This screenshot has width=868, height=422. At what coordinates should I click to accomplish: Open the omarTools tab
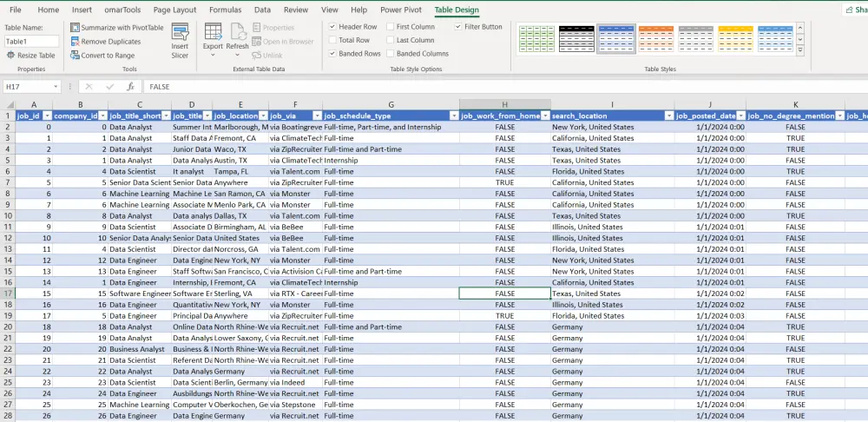coord(122,10)
